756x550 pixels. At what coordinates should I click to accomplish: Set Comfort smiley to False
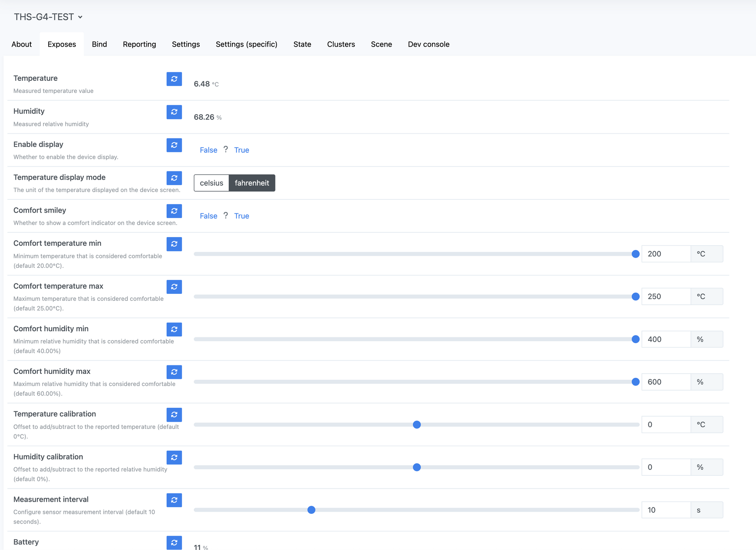click(x=209, y=216)
